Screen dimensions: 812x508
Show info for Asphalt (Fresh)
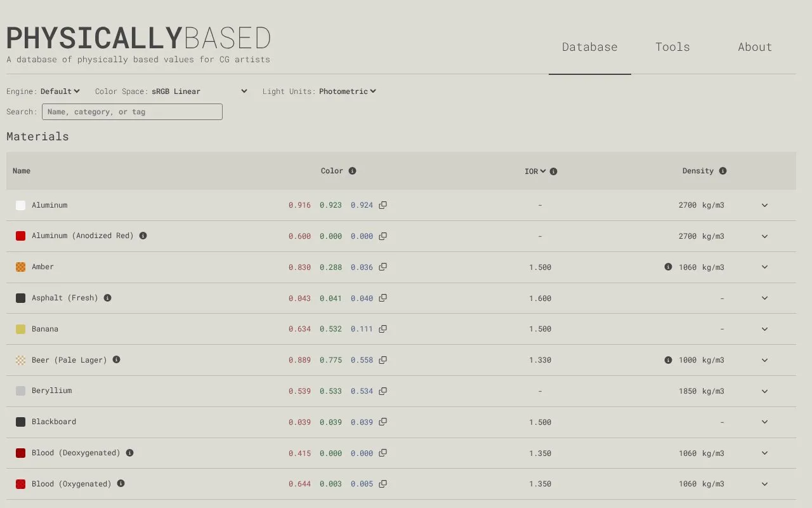tap(107, 298)
